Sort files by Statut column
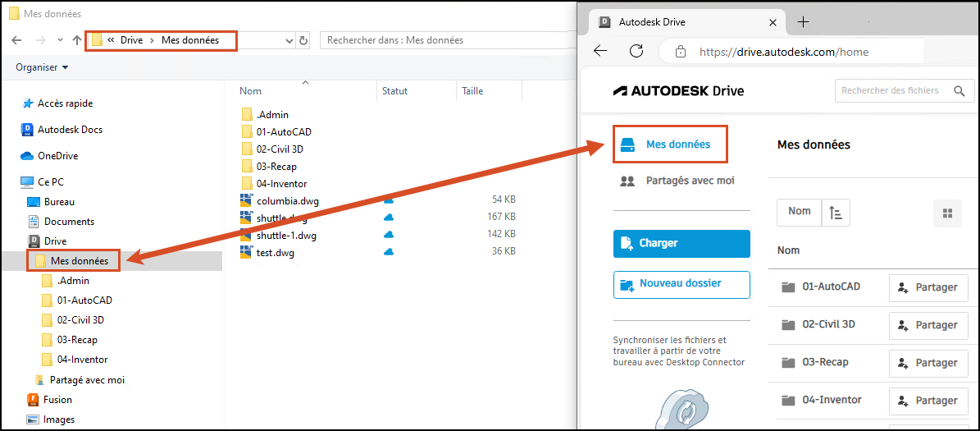Screen dimensions: 980x431 [395, 90]
